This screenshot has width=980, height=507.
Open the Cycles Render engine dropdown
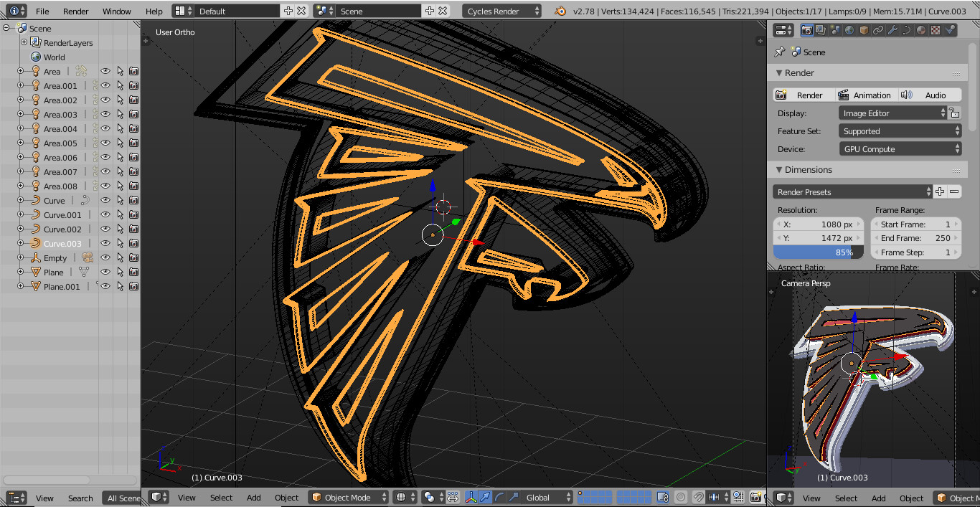tap(502, 11)
